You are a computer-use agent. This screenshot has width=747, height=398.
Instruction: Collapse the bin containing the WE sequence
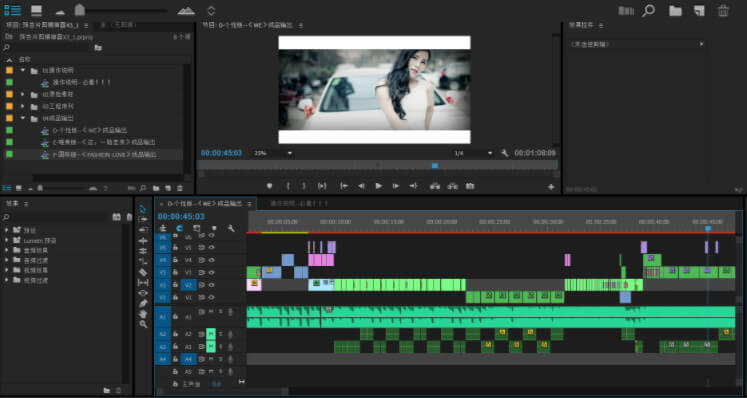click(x=22, y=118)
